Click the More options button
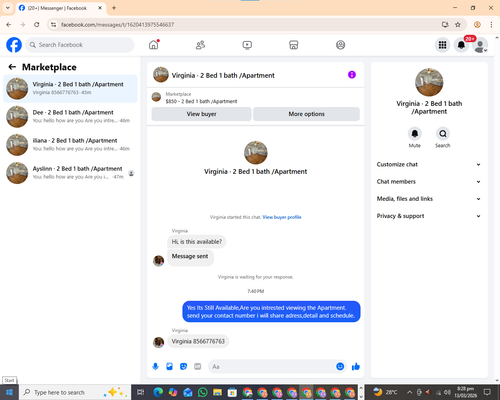 click(x=306, y=114)
